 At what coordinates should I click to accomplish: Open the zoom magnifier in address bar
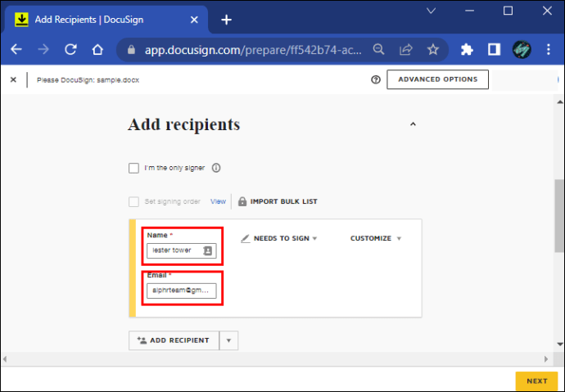coord(378,49)
